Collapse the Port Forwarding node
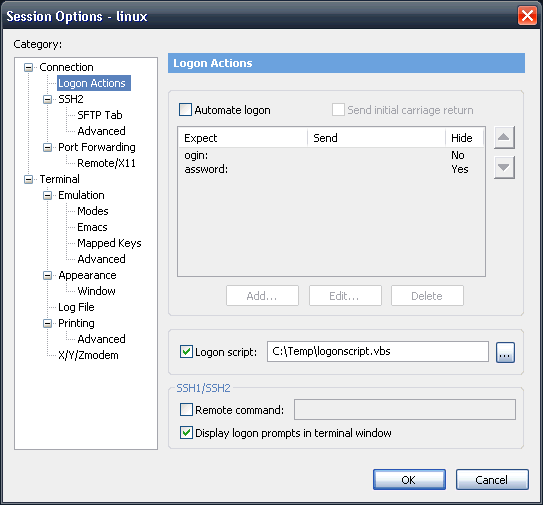543x505 pixels. coord(47,147)
